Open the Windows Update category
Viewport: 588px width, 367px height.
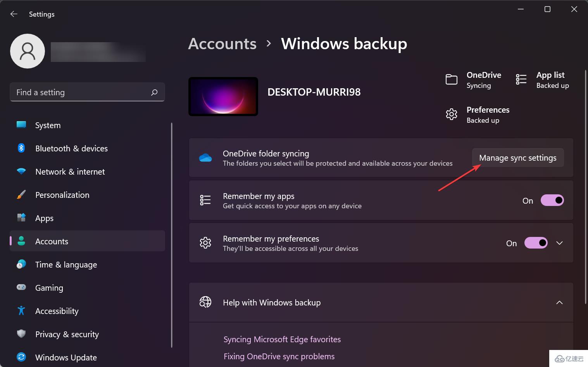point(88,357)
